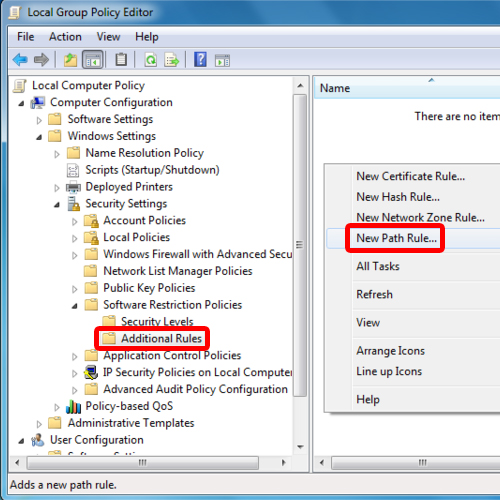Viewport: 500px width, 500px height.
Task: Click the Security Settings lock icon
Action: (73, 204)
